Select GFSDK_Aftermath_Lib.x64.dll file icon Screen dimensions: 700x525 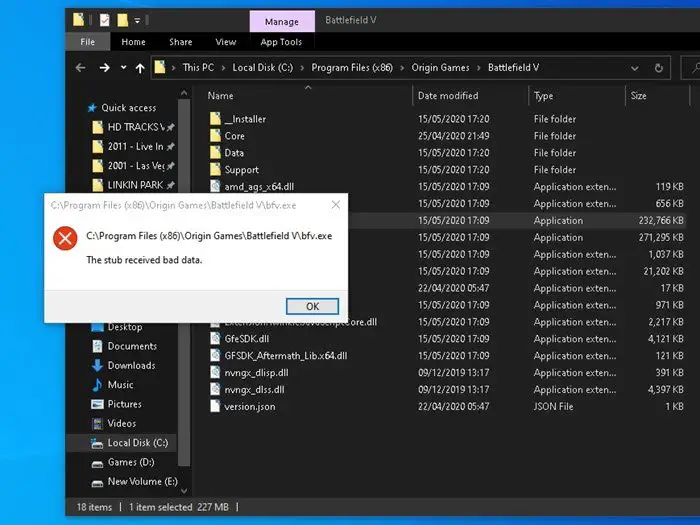pyautogui.click(x=215, y=355)
